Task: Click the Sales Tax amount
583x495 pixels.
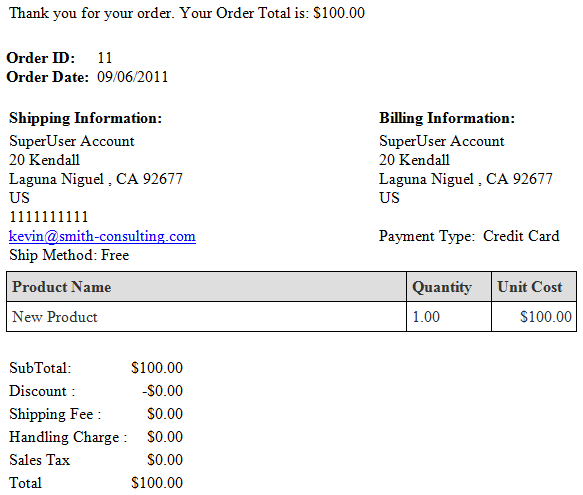Action: pos(165,460)
